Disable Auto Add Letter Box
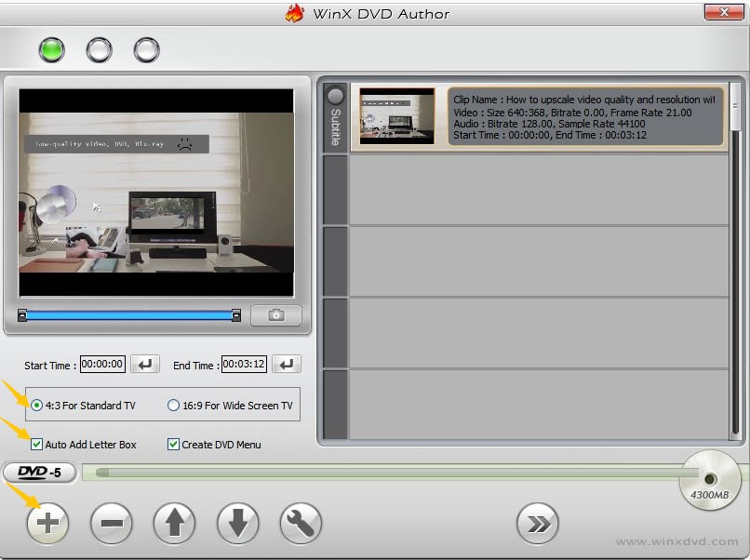 point(37,445)
